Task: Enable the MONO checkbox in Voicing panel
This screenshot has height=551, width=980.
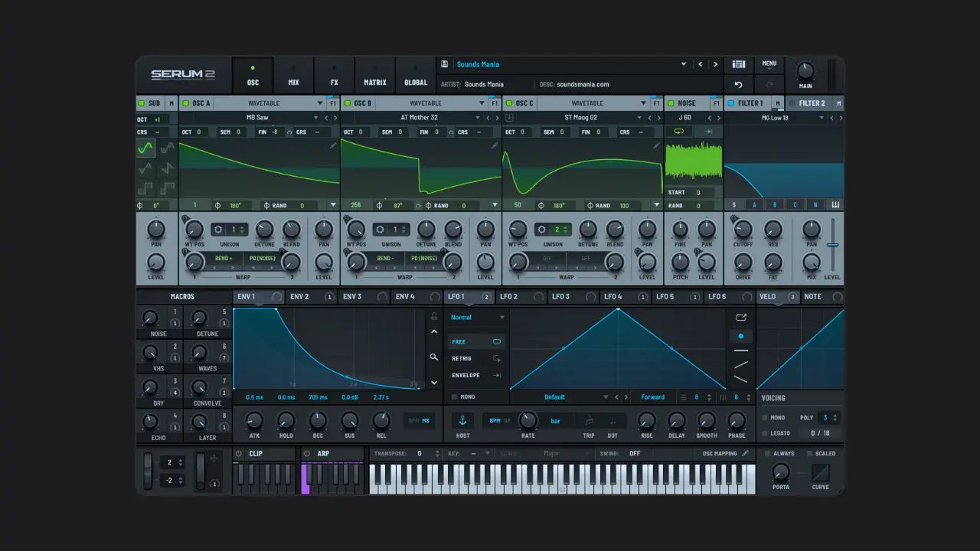Action: pos(765,418)
